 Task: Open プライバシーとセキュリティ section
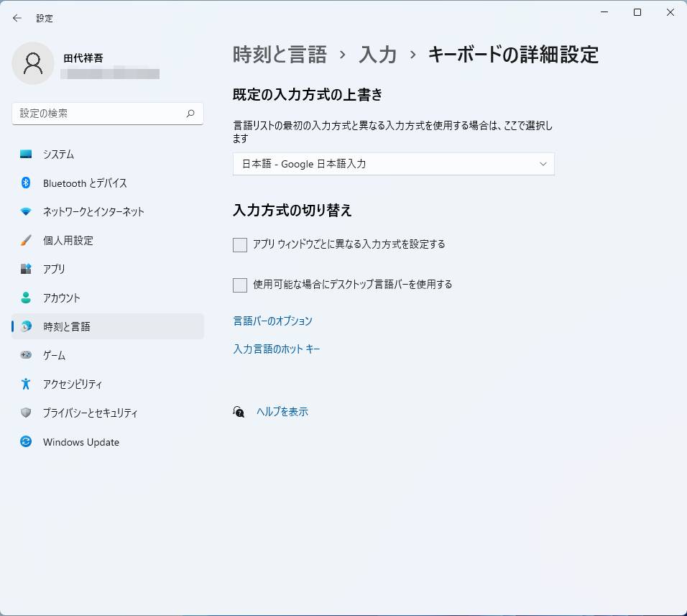pyautogui.click(x=108, y=413)
